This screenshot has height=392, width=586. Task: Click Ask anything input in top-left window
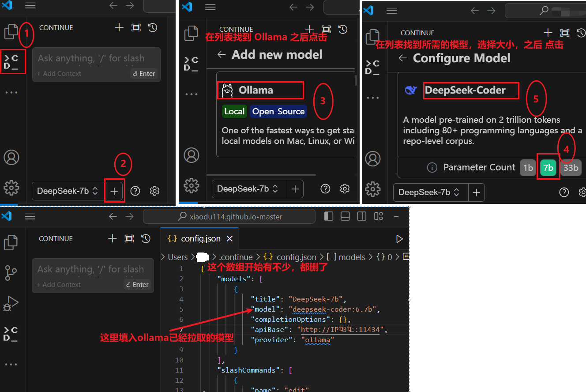tap(91, 58)
